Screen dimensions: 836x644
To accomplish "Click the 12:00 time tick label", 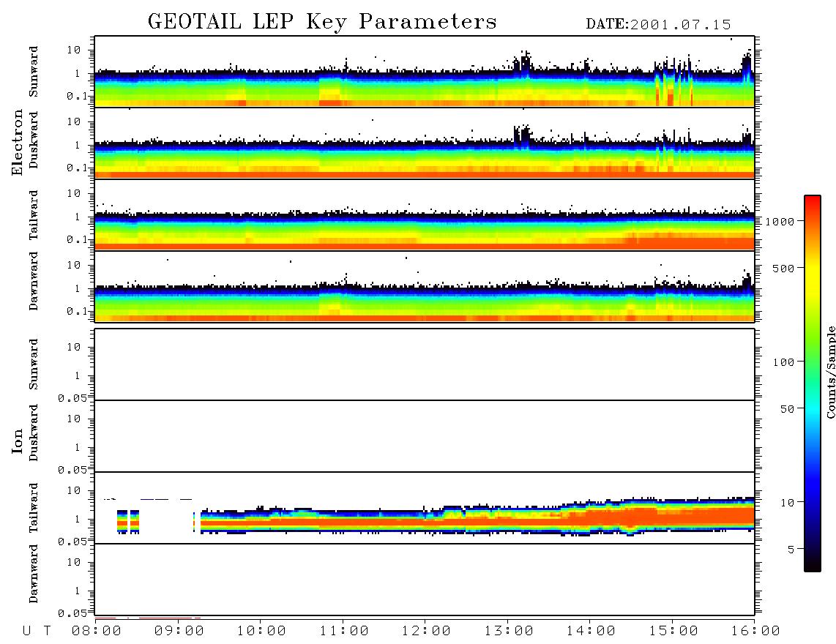I will (x=426, y=632).
